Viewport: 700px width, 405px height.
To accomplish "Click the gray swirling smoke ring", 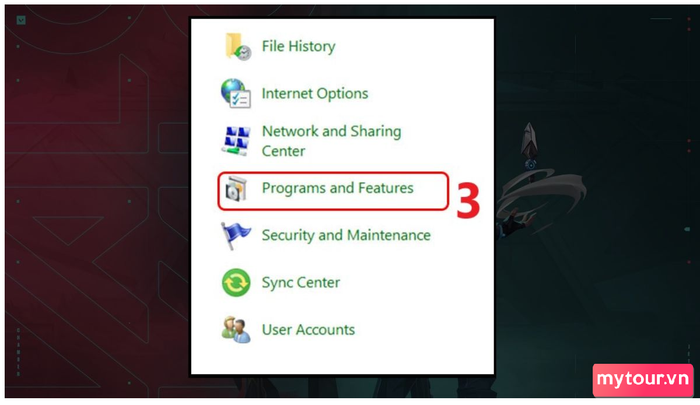I will [541, 195].
